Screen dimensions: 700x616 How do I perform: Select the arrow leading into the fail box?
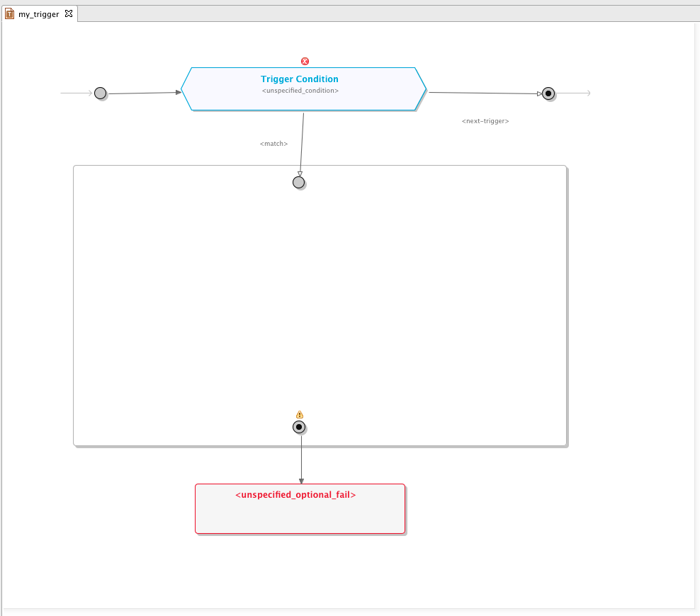(x=301, y=459)
